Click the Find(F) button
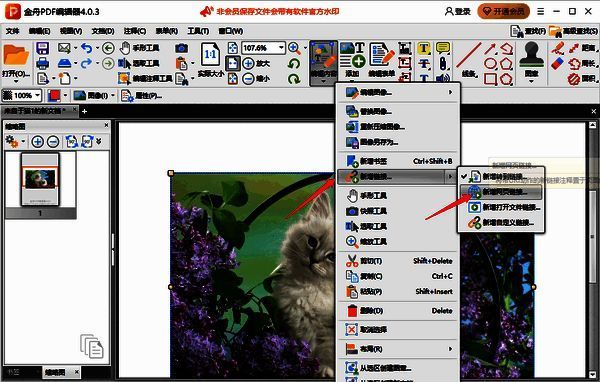 [x=528, y=31]
